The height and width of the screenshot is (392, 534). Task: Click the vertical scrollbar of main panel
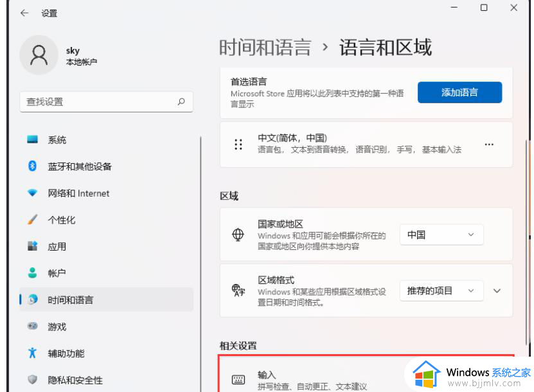[527, 242]
